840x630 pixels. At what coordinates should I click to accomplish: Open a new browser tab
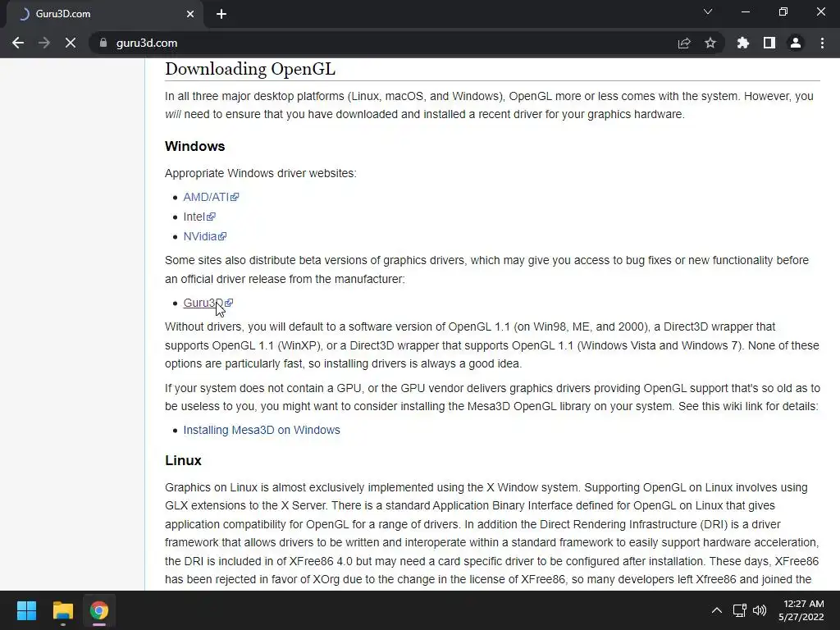tap(221, 15)
